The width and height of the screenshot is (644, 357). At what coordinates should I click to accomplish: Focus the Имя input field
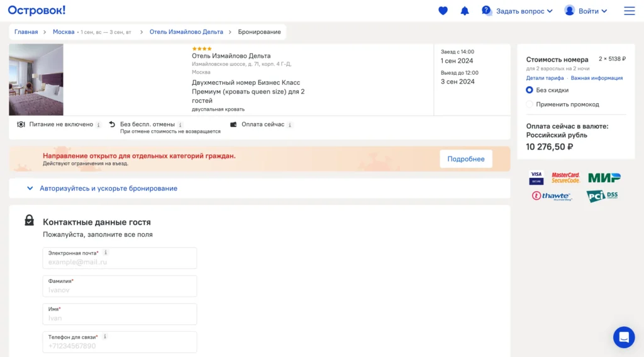(x=119, y=314)
